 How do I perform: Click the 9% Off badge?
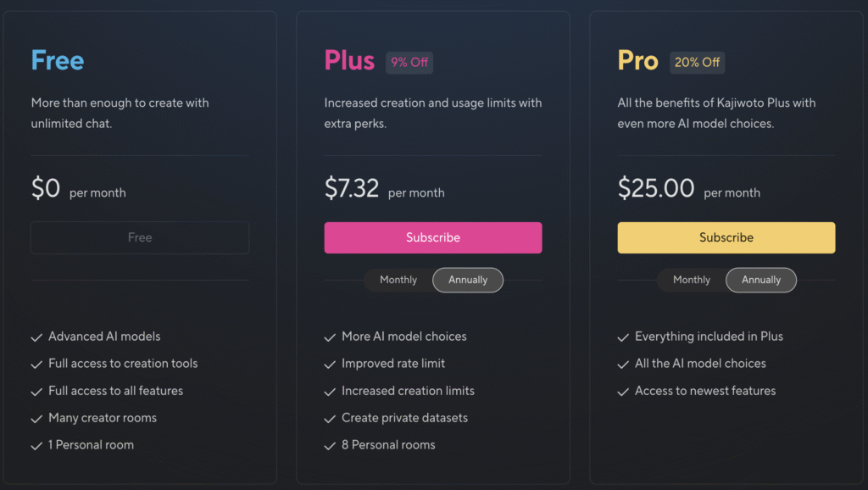[409, 63]
